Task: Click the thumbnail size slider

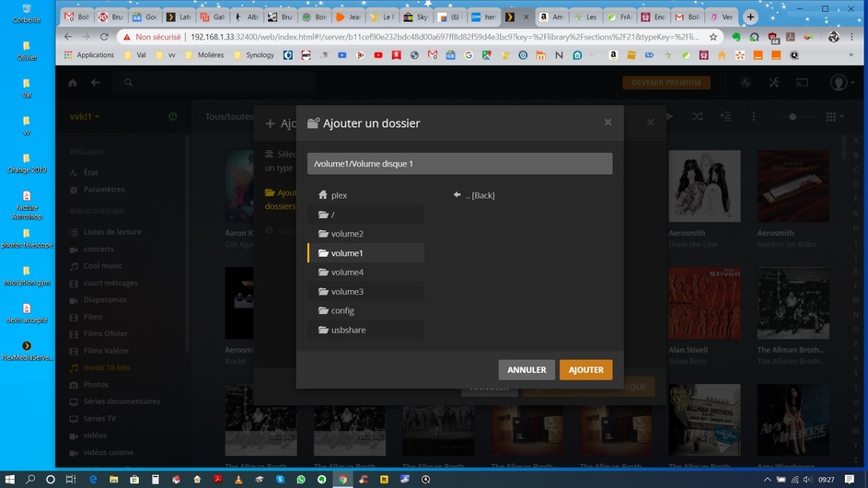Action: pyautogui.click(x=800, y=117)
